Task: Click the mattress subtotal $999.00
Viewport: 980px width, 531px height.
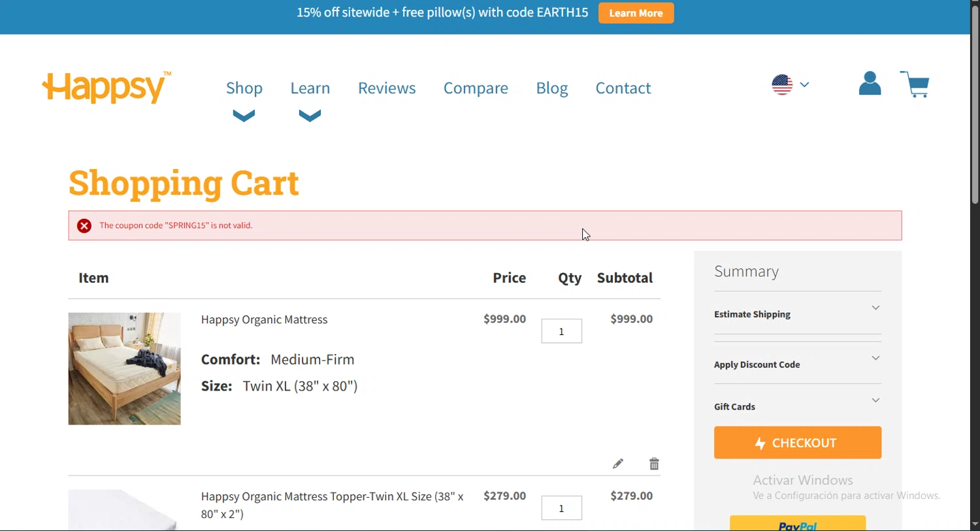Action: click(x=631, y=319)
